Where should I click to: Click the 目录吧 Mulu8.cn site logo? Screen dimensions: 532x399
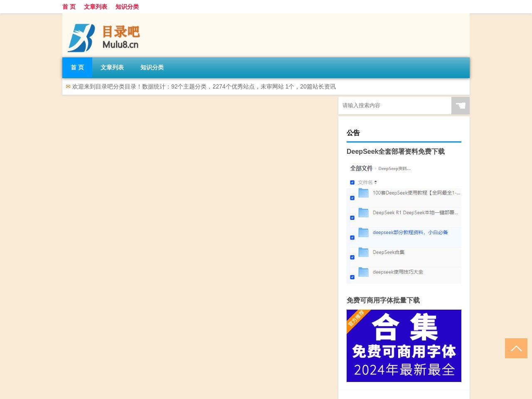click(103, 37)
